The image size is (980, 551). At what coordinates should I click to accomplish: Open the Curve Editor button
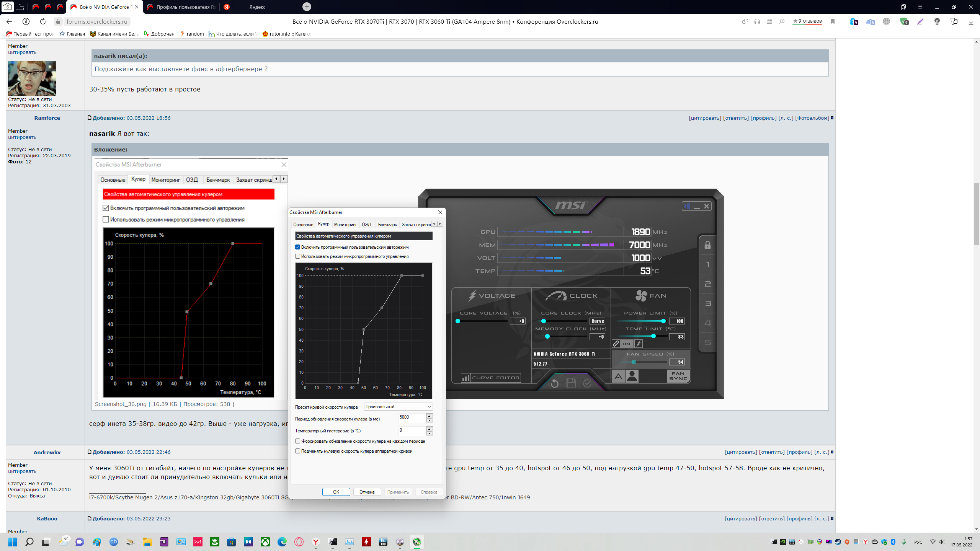(491, 378)
